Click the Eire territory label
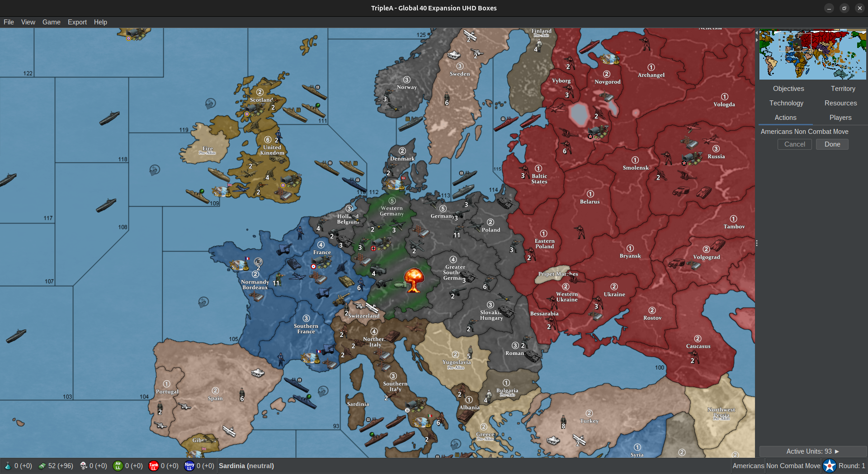The width and height of the screenshot is (868, 474). point(208,148)
